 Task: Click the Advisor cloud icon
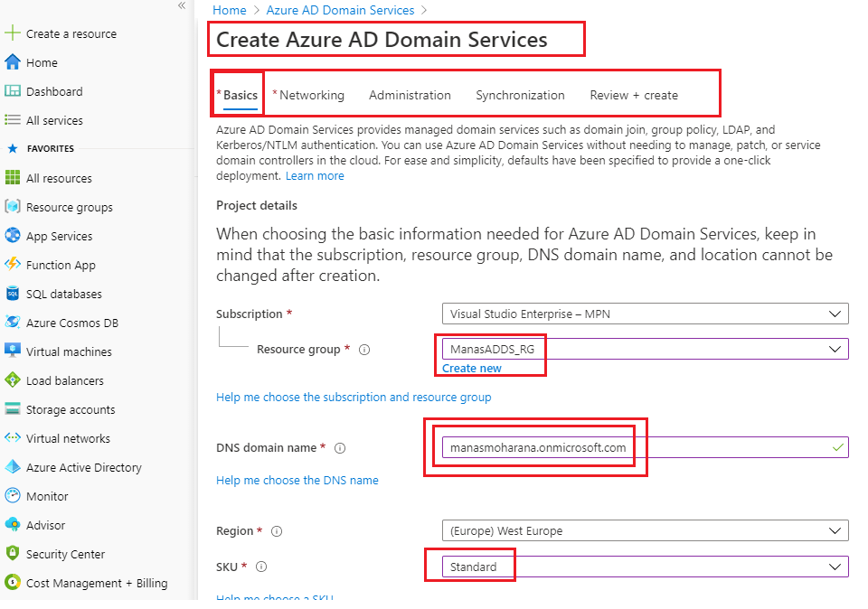(x=12, y=524)
